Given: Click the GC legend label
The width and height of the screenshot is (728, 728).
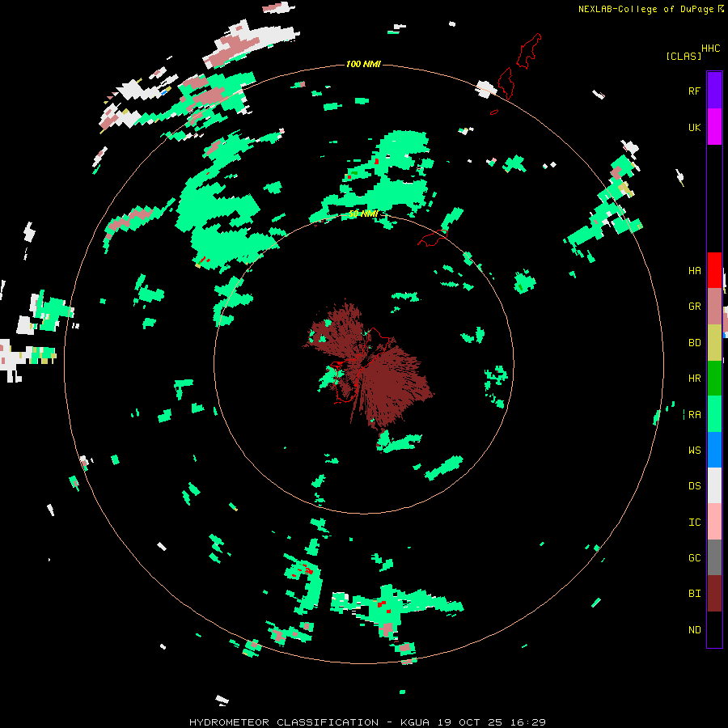Looking at the screenshot, I should coord(694,557).
